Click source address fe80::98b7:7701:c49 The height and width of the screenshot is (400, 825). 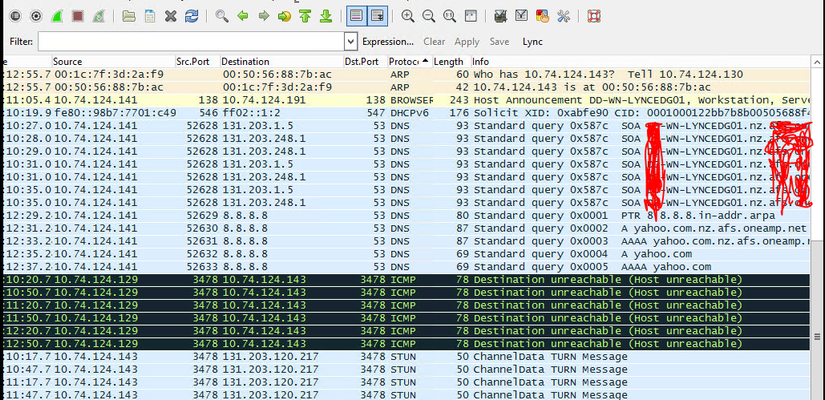[115, 113]
